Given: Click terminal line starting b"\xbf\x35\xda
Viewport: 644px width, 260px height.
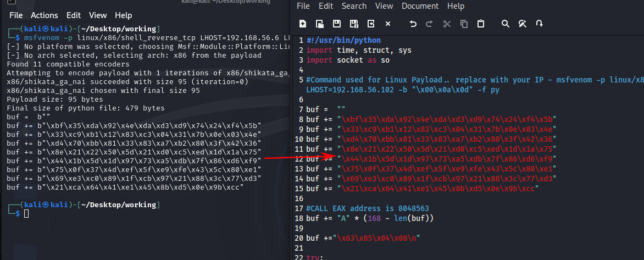Looking at the screenshot, I should 134,126.
